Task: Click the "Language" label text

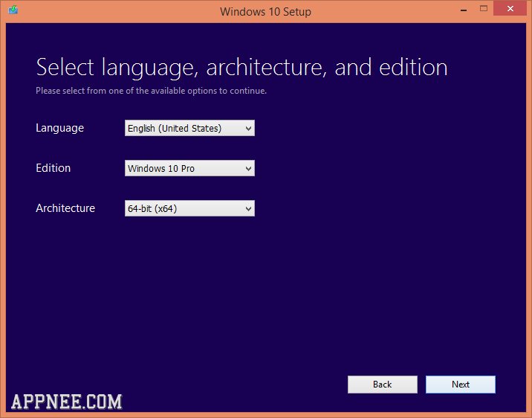Action: tap(59, 129)
